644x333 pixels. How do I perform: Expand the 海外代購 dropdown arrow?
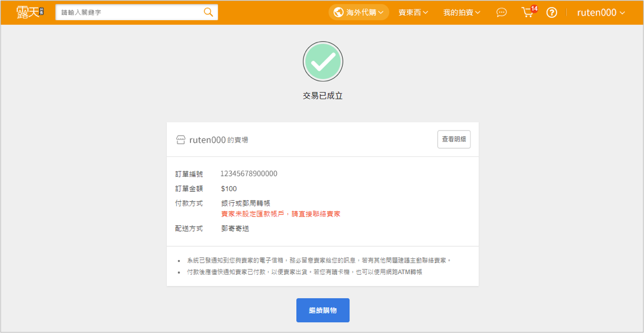pos(381,12)
